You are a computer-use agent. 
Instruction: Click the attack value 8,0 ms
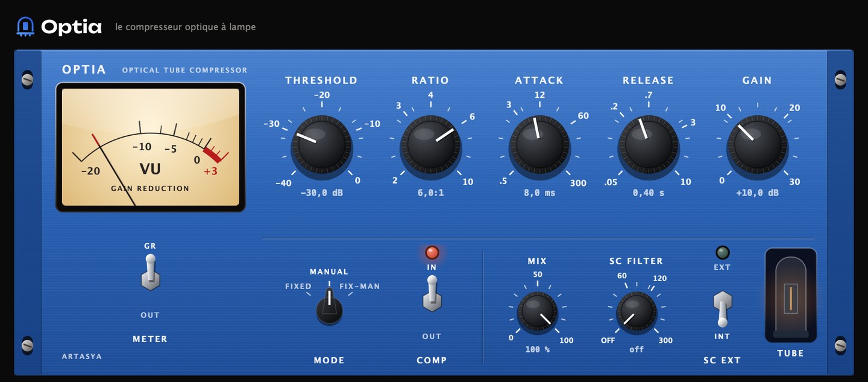click(539, 193)
